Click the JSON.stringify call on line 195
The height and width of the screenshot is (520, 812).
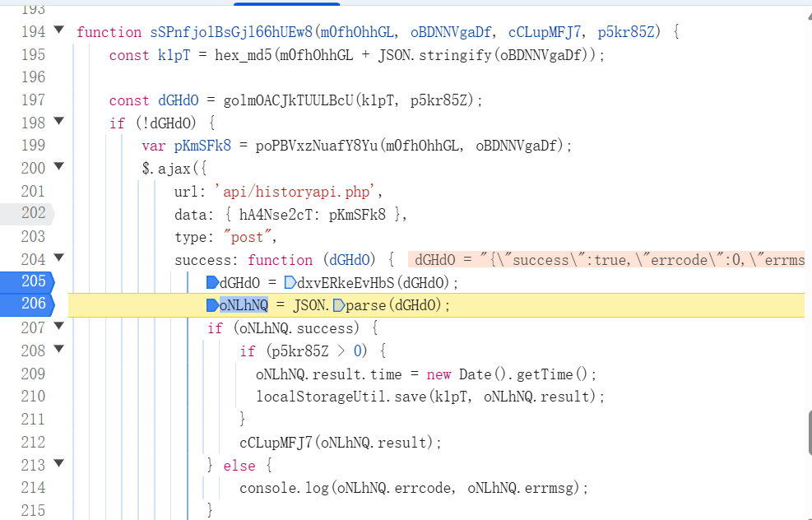pos(434,55)
